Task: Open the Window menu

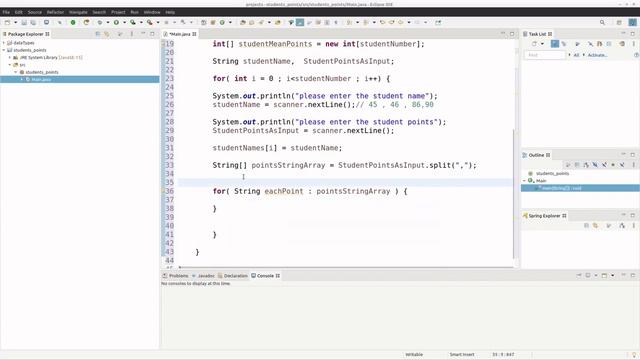Action: point(152,12)
